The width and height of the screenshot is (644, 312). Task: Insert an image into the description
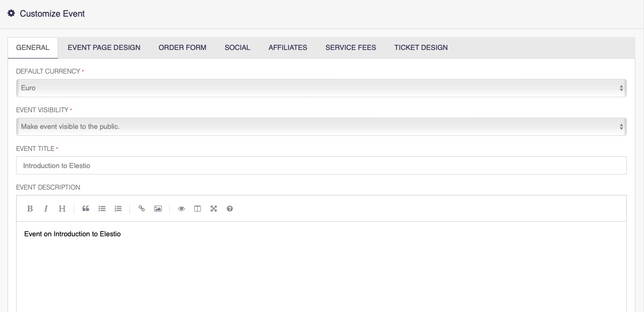tap(158, 209)
